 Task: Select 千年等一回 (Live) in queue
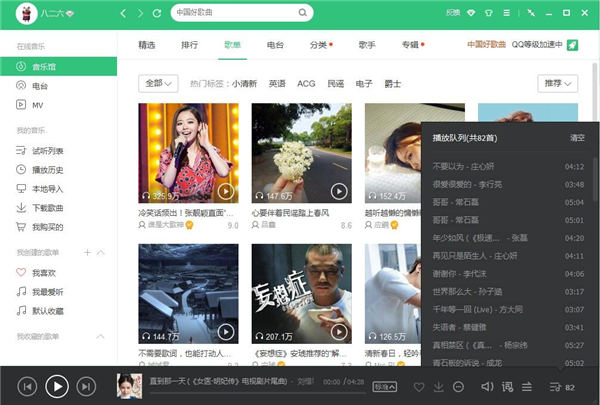click(x=508, y=309)
